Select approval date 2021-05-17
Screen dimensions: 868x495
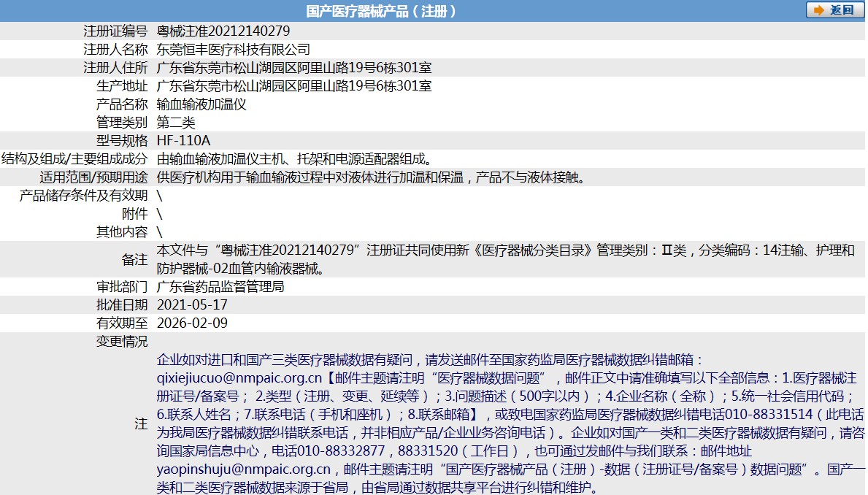(192, 304)
